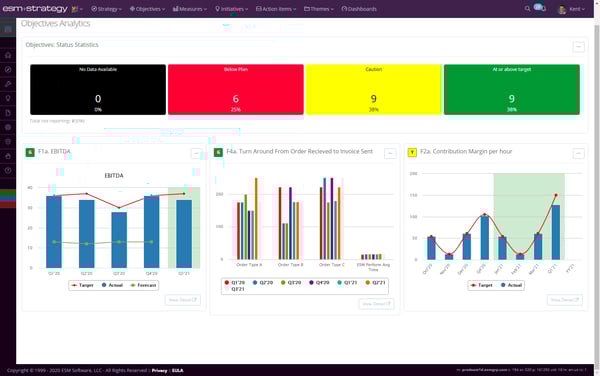Collapse the F1a. EBITDA panel

196,153
